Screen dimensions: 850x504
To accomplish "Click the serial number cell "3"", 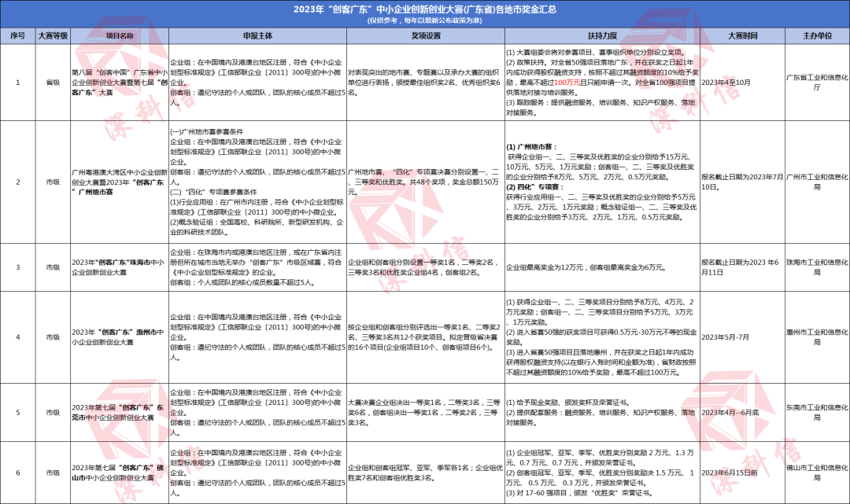I will pos(18,267).
